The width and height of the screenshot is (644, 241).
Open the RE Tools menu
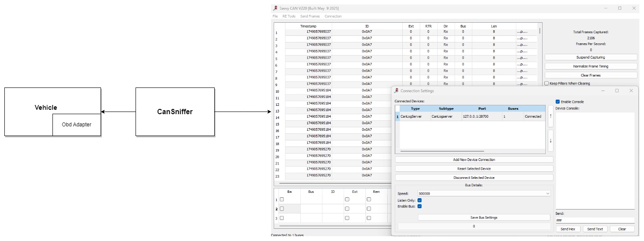[x=289, y=16]
